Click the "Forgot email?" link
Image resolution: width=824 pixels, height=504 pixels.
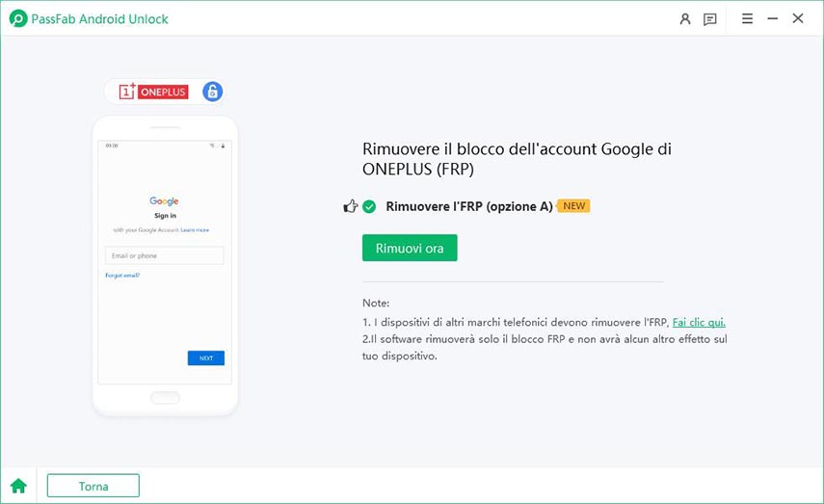tap(122, 276)
